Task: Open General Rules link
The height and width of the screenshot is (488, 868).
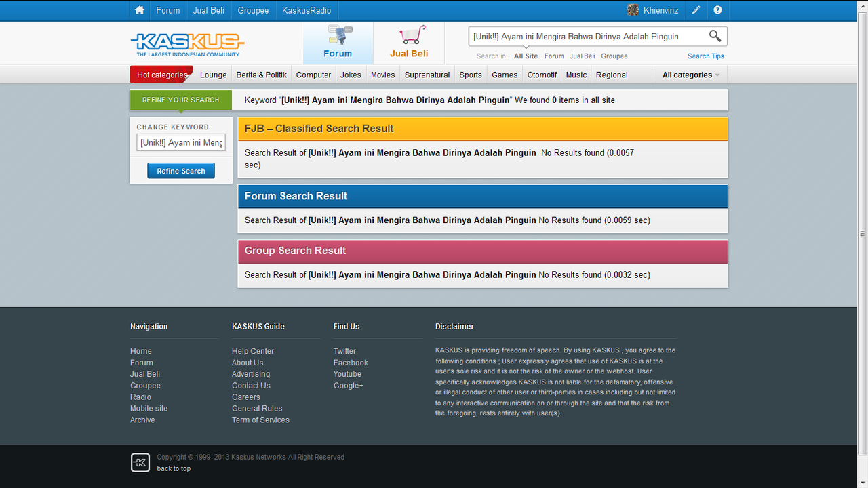Action: click(x=257, y=409)
